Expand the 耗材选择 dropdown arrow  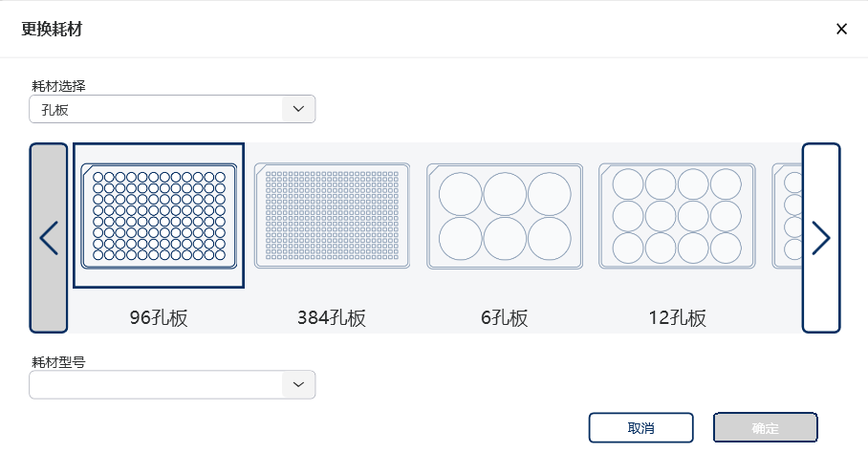pos(298,109)
